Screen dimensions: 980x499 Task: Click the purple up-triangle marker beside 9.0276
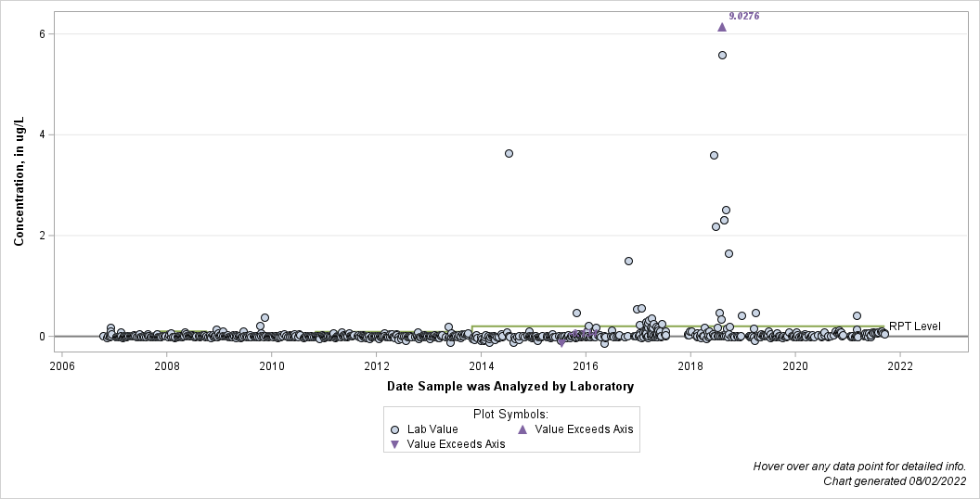point(722,27)
